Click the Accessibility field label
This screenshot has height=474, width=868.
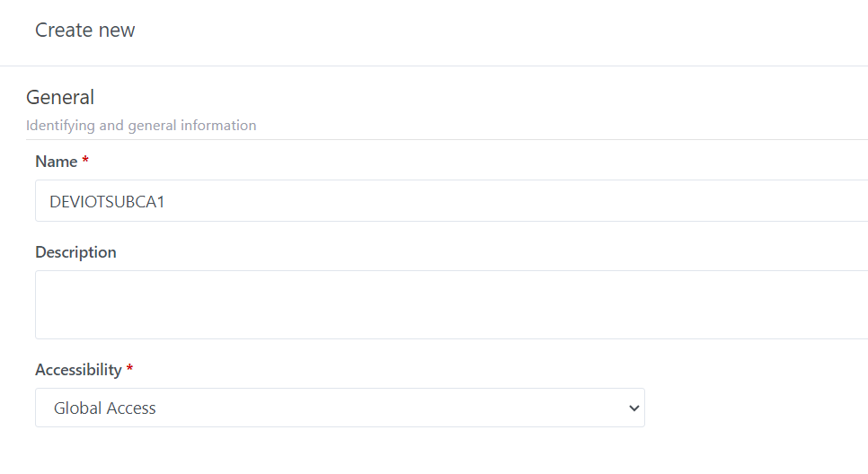tap(78, 370)
